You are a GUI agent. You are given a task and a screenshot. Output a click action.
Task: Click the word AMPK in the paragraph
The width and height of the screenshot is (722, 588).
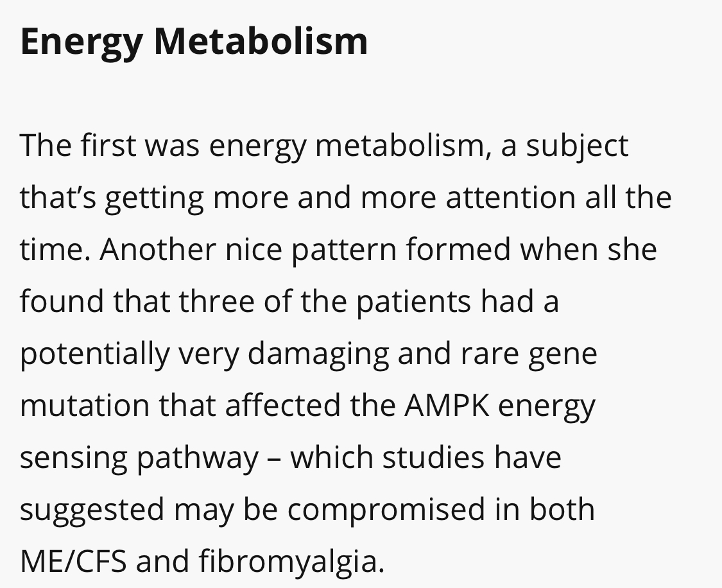(447, 405)
